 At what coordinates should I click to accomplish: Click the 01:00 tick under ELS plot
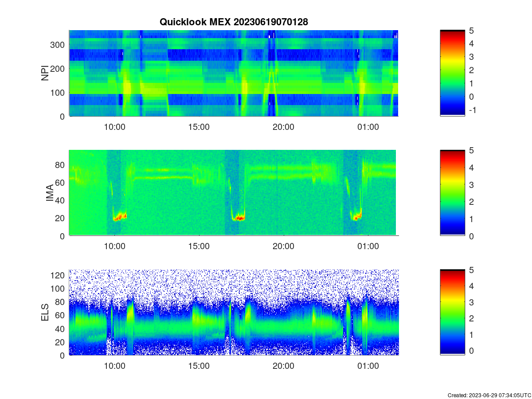[x=368, y=366]
